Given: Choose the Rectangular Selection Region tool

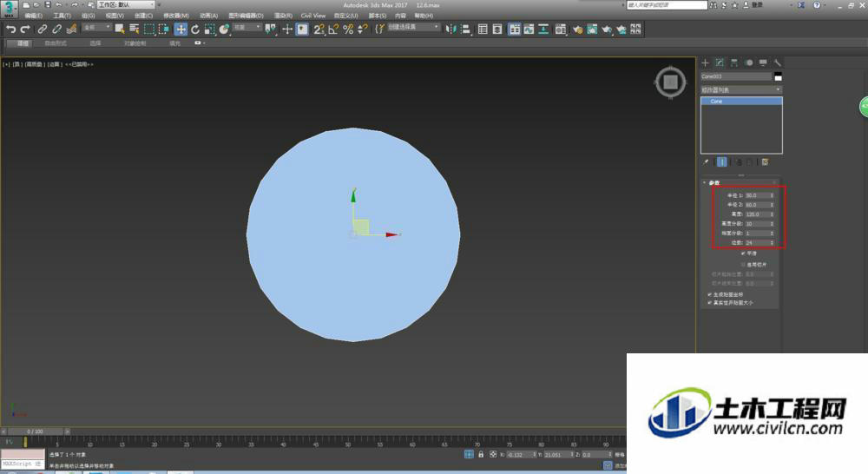Looking at the screenshot, I should pyautogui.click(x=149, y=30).
